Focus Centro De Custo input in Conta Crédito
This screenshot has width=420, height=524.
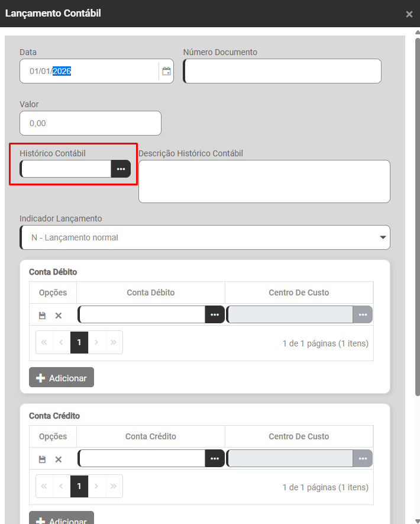(290, 458)
